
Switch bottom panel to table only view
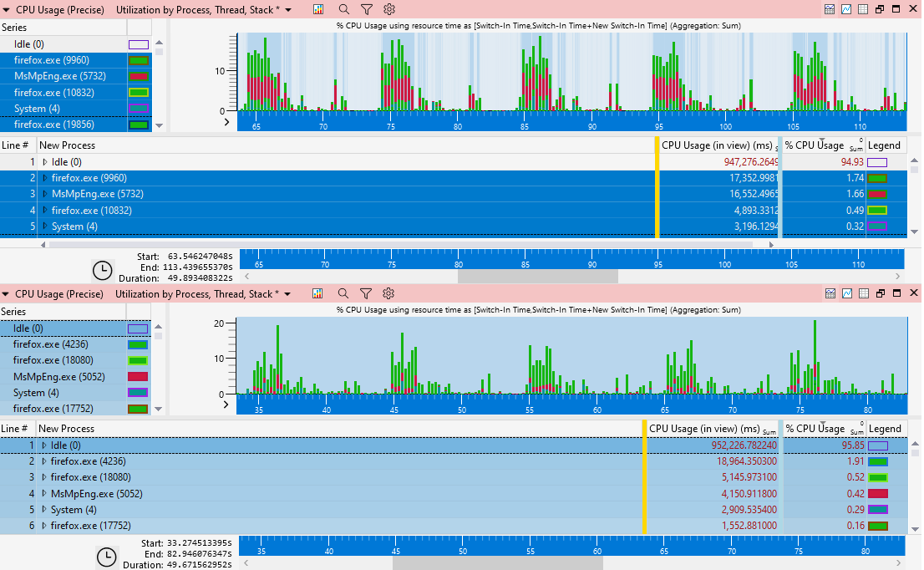(x=863, y=293)
